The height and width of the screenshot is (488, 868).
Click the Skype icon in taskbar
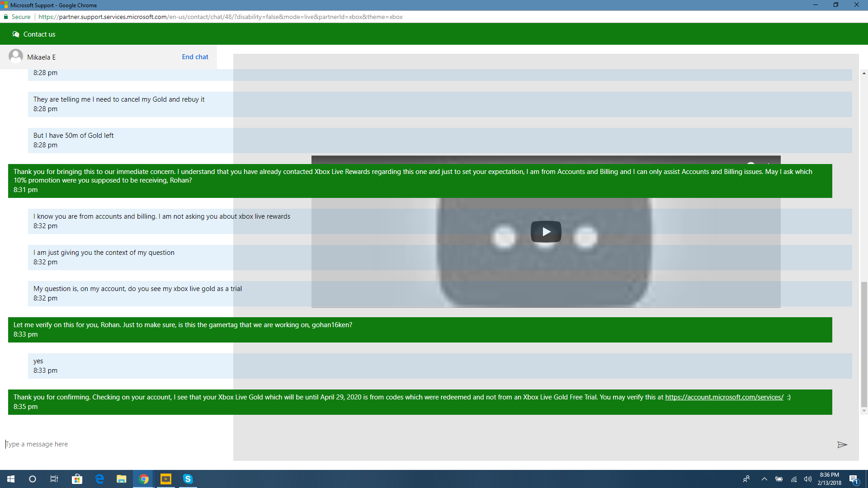click(x=189, y=479)
